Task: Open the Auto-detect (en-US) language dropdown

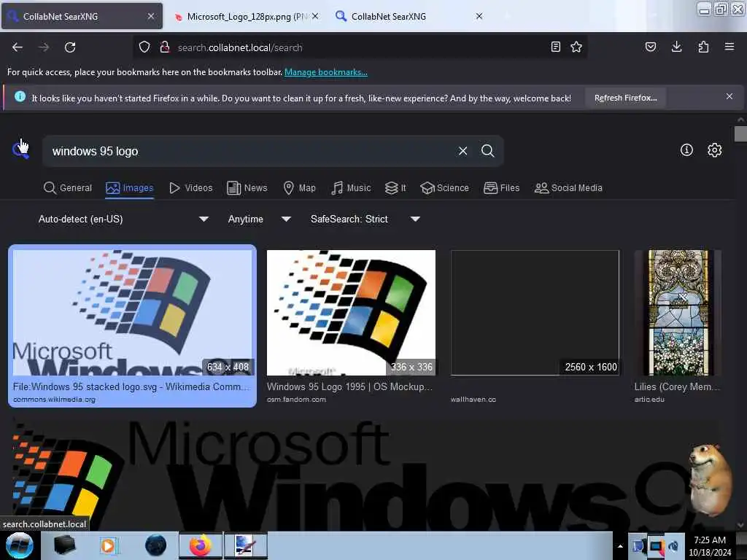Action: tap(123, 219)
